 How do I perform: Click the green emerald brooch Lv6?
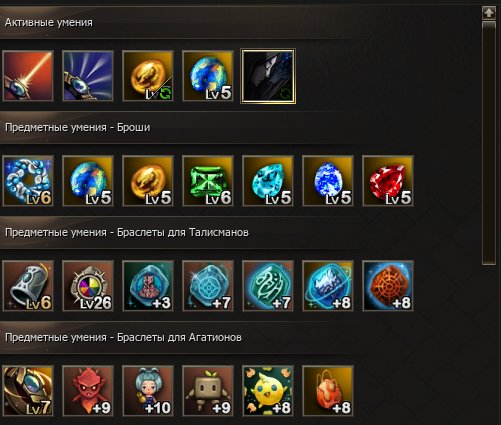[x=208, y=181]
